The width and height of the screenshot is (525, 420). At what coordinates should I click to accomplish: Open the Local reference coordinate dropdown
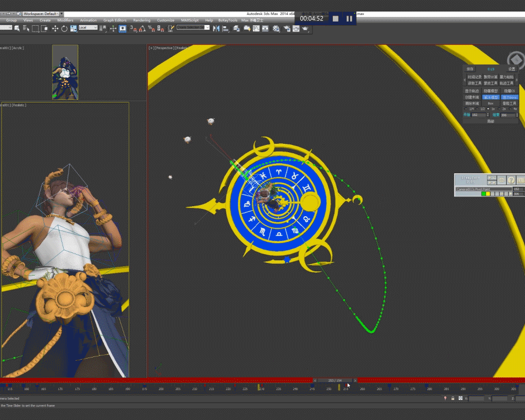[88, 28]
